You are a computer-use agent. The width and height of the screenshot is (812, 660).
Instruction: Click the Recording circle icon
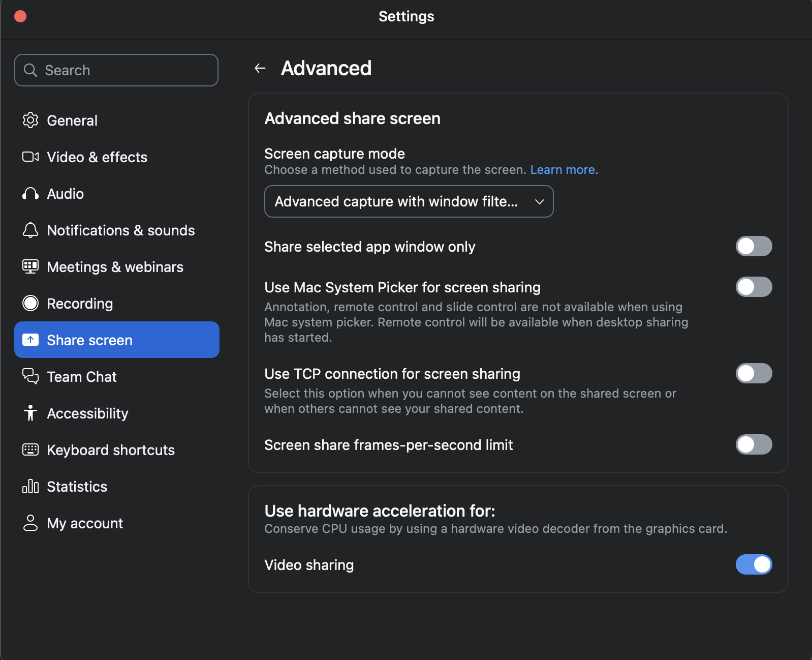point(30,303)
